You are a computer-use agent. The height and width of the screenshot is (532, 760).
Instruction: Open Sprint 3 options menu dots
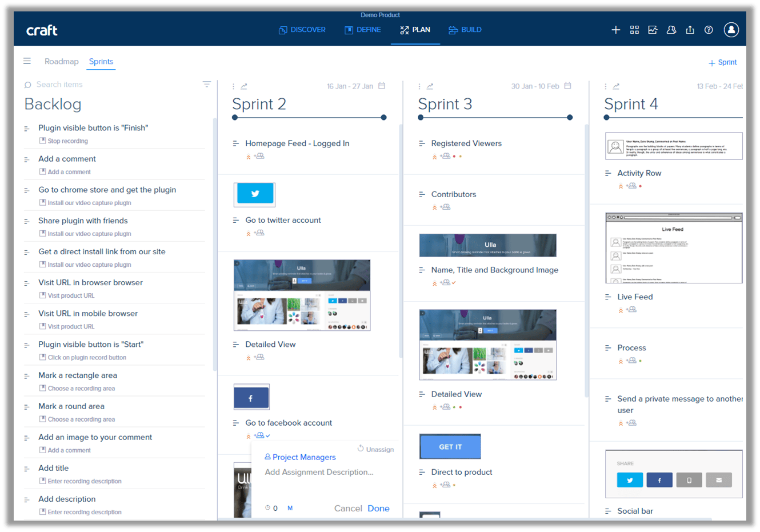coord(419,86)
